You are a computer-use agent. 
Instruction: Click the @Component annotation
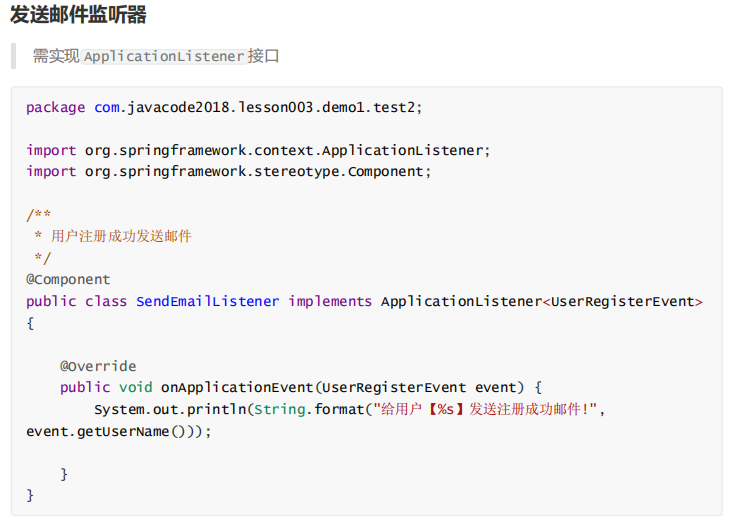[68, 279]
